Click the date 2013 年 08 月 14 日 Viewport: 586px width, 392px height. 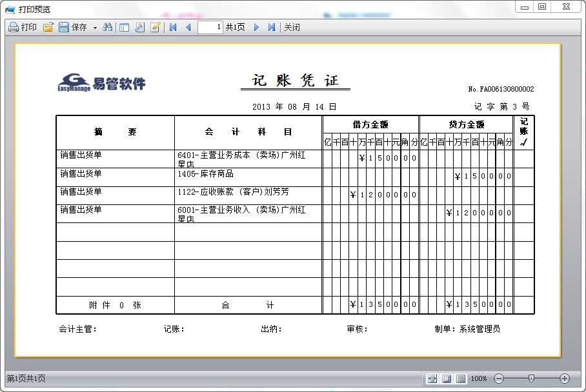point(294,107)
